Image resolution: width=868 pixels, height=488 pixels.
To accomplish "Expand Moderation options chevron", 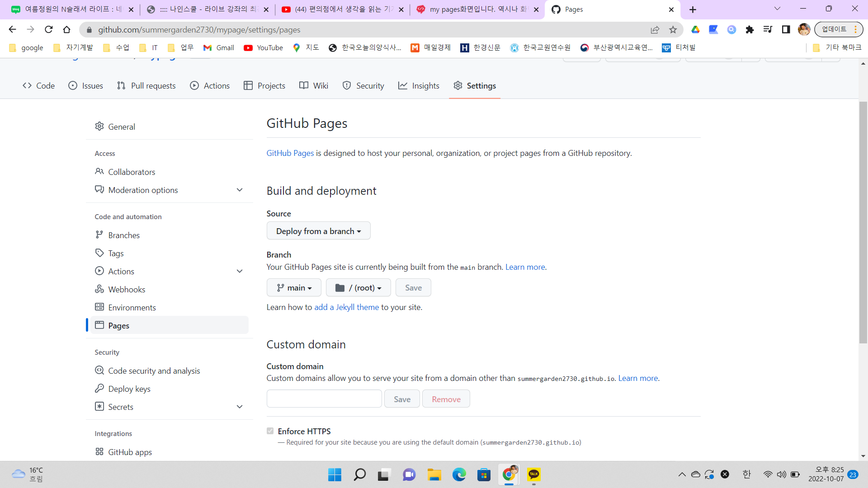I will point(240,190).
